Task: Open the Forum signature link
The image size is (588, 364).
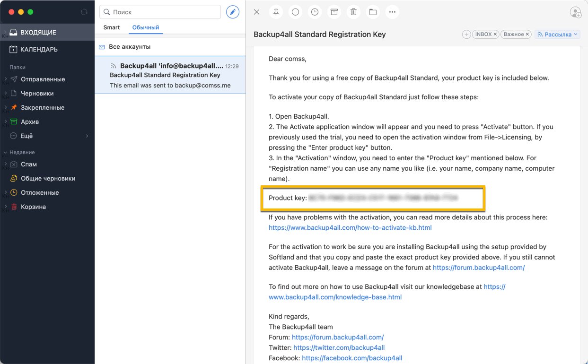Action: click(338, 337)
